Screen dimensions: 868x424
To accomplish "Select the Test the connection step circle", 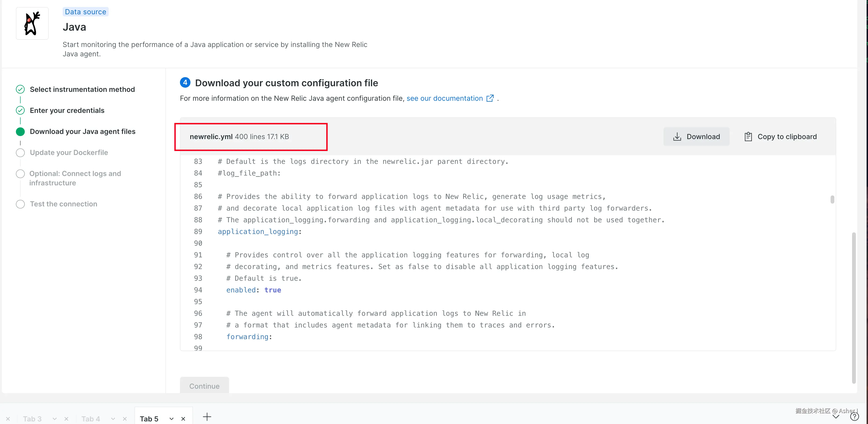I will (20, 204).
